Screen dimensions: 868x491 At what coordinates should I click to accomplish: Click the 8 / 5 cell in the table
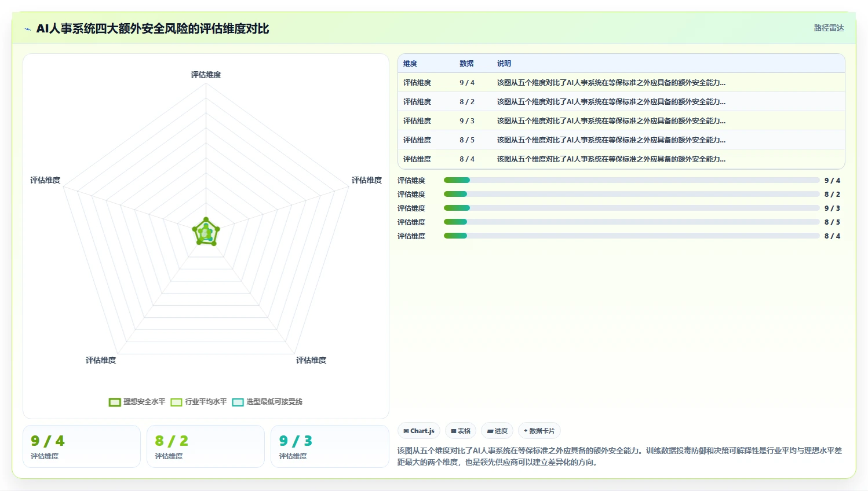point(467,140)
